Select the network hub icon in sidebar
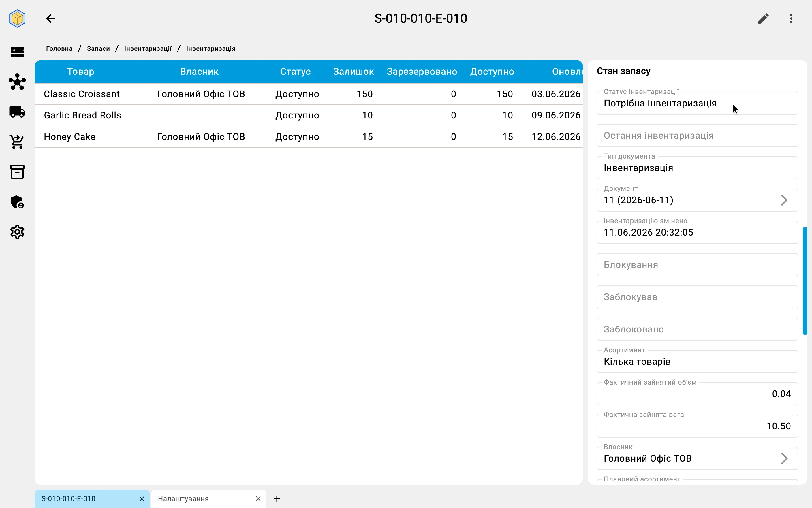 click(17, 82)
